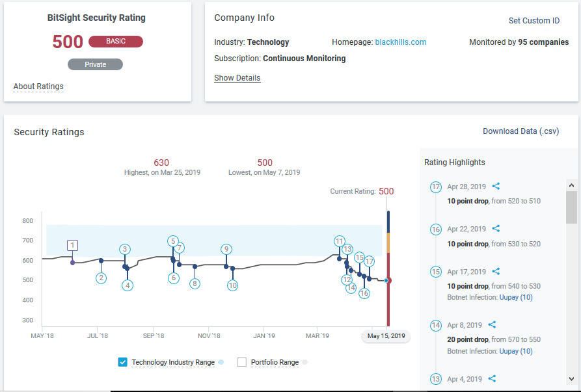Enable Portfolio Range checkbox

tap(241, 362)
